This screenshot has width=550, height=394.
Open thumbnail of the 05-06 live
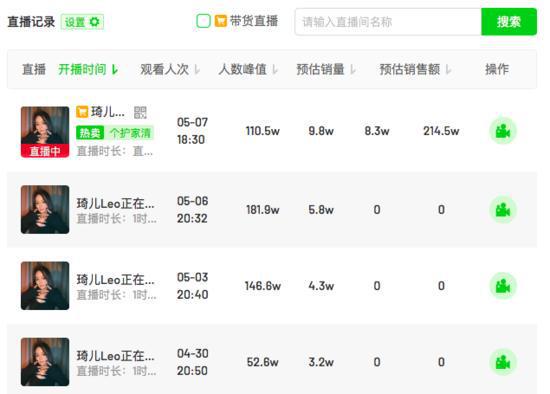pyautogui.click(x=45, y=209)
